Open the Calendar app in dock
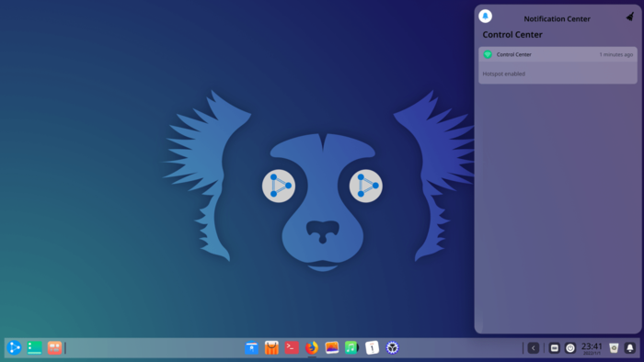 pyautogui.click(x=372, y=347)
